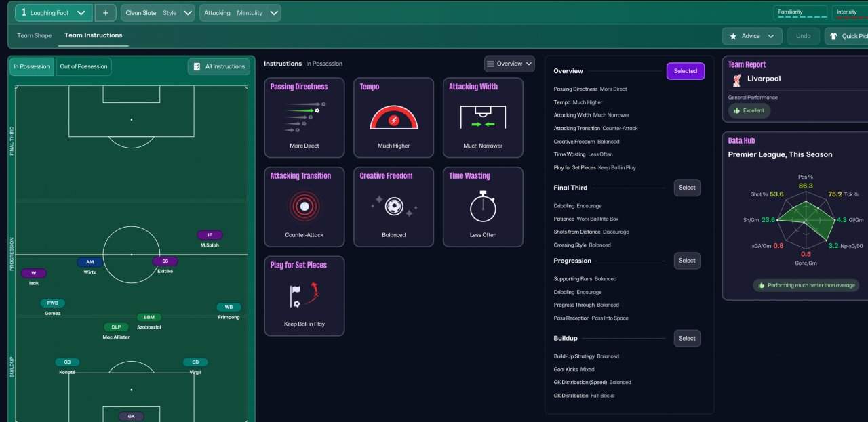The image size is (868, 422).
Task: Open the Data Hub panel heading
Action: tap(741, 140)
